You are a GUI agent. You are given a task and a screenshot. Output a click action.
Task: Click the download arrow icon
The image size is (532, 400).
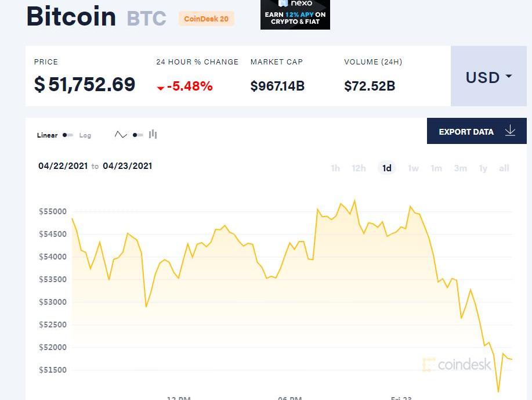tap(510, 131)
